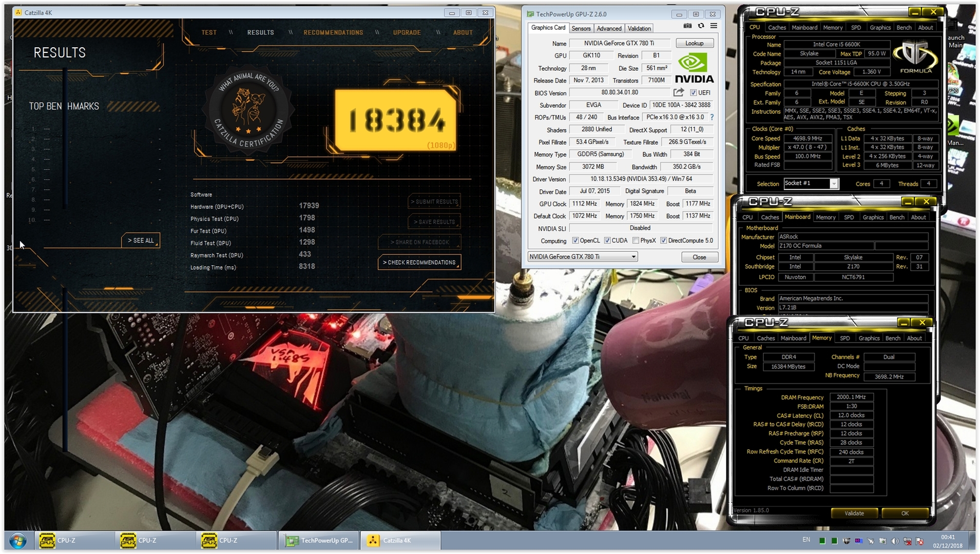Open the Sensors tab in GPU-Z
Screen dimensions: 980x554
pyautogui.click(x=581, y=29)
